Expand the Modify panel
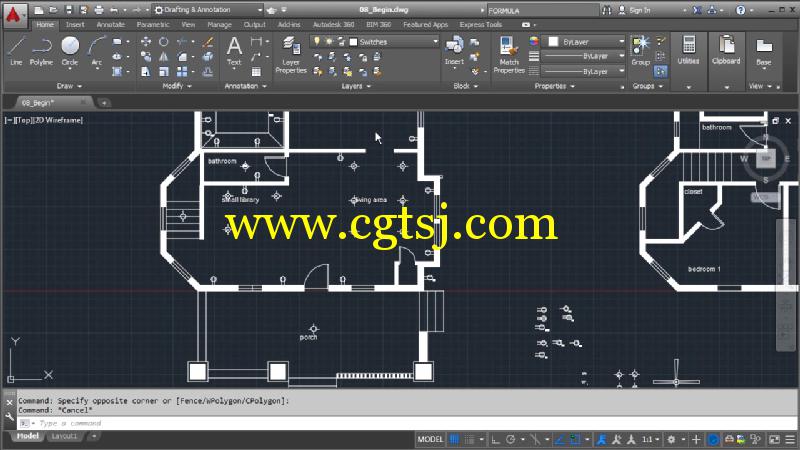Image resolution: width=800 pixels, height=450 pixels. click(x=177, y=86)
